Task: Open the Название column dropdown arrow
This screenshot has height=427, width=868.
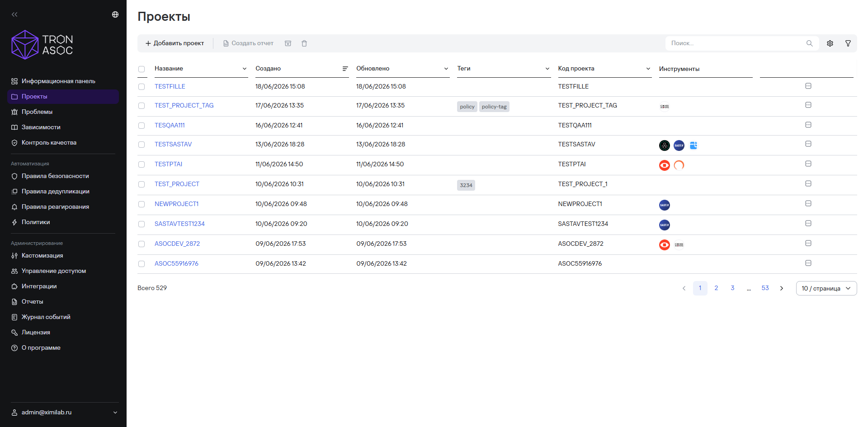Action: [245, 69]
